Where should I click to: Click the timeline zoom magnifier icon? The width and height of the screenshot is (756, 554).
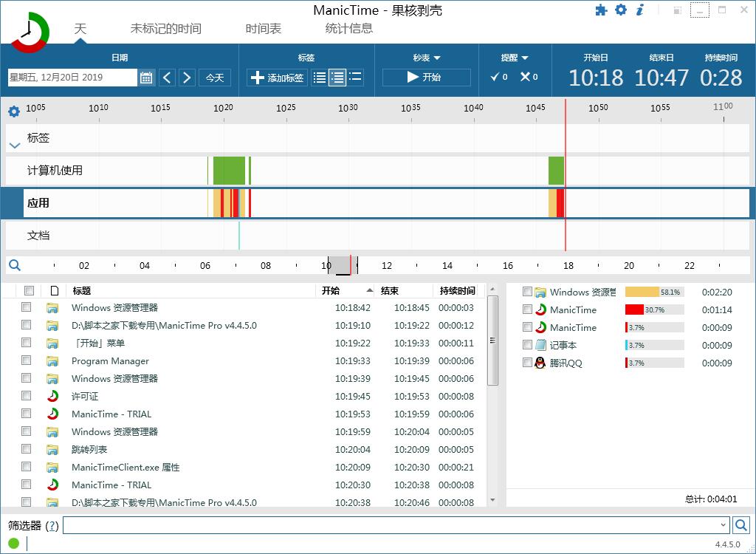[15, 265]
